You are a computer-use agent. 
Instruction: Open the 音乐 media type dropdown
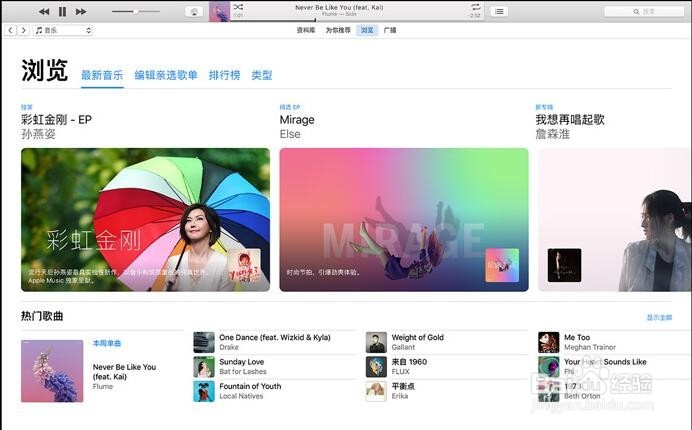coord(63,30)
